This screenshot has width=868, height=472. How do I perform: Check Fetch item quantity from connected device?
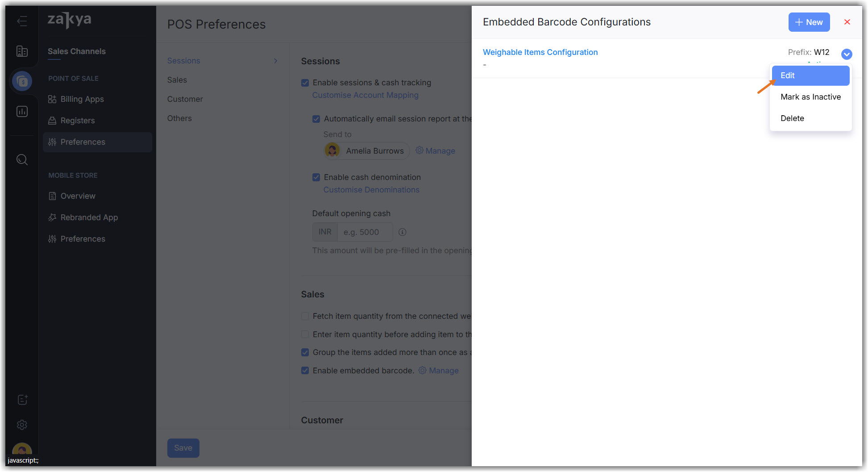(x=305, y=316)
